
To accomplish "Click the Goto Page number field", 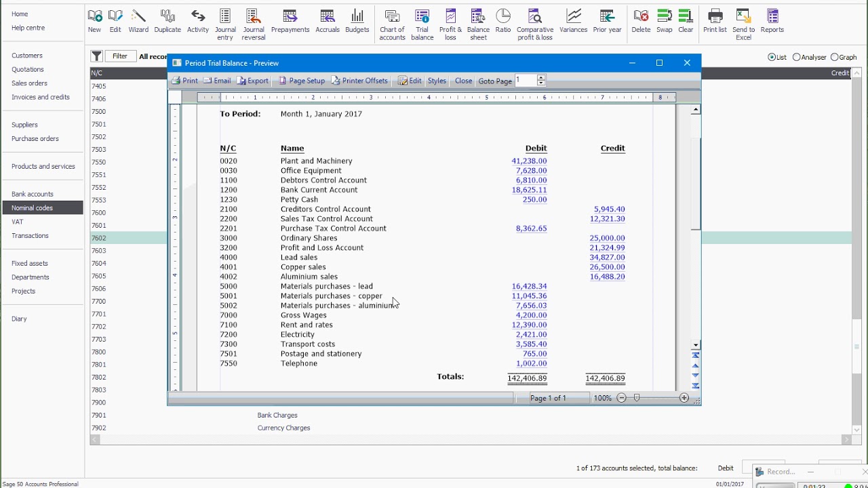I will pos(526,81).
